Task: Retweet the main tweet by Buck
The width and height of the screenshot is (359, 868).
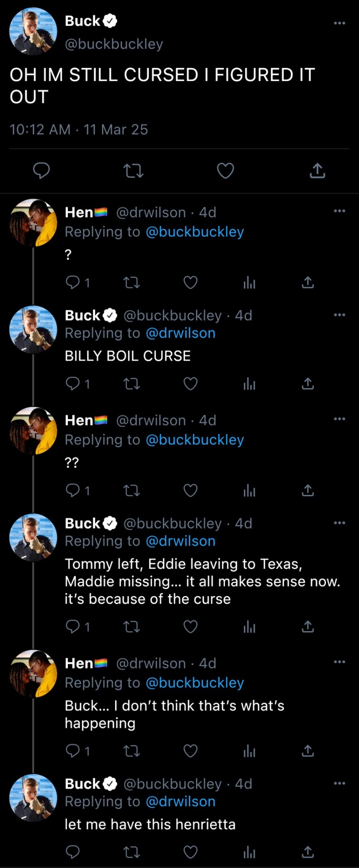Action: (134, 171)
